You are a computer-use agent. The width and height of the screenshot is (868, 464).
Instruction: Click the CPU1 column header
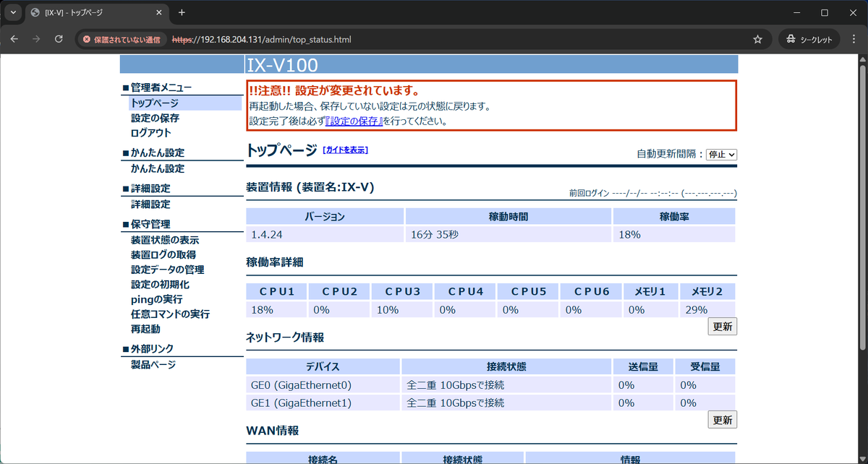coord(276,292)
